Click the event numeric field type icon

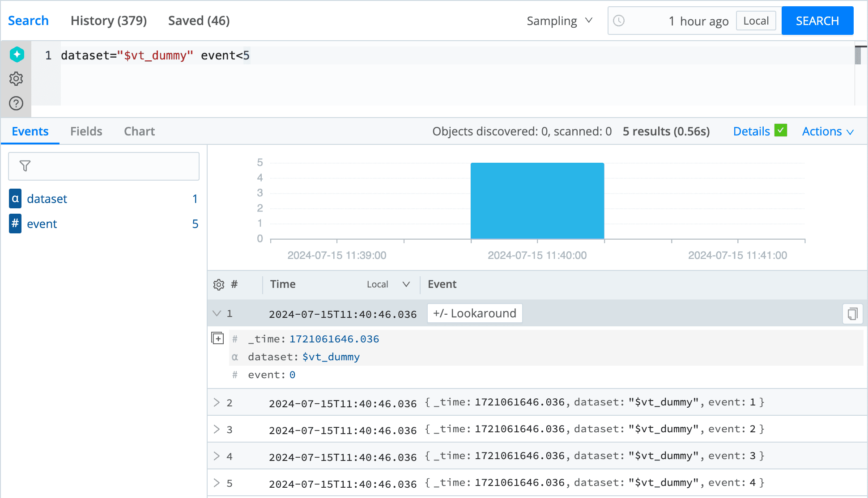pos(15,224)
